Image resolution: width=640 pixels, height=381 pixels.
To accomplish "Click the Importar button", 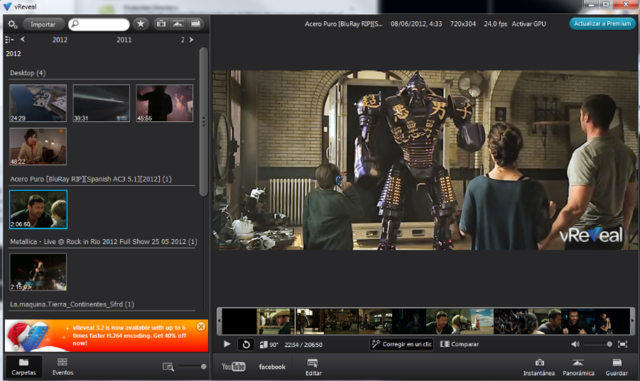I will [43, 24].
